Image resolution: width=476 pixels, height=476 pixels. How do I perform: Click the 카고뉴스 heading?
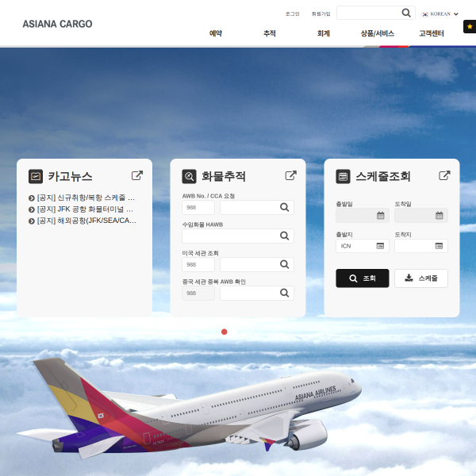tap(70, 176)
